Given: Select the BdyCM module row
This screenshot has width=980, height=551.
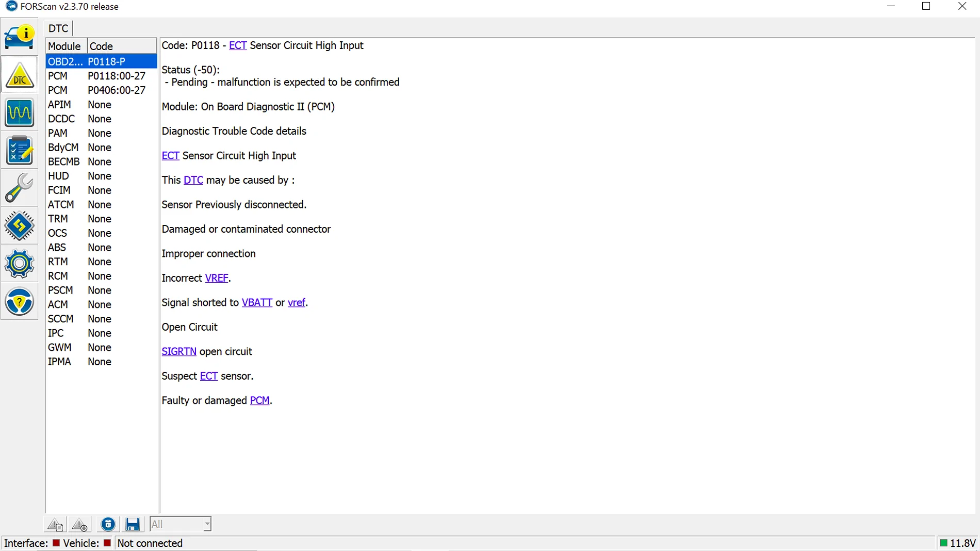Looking at the screenshot, I should [x=101, y=148].
